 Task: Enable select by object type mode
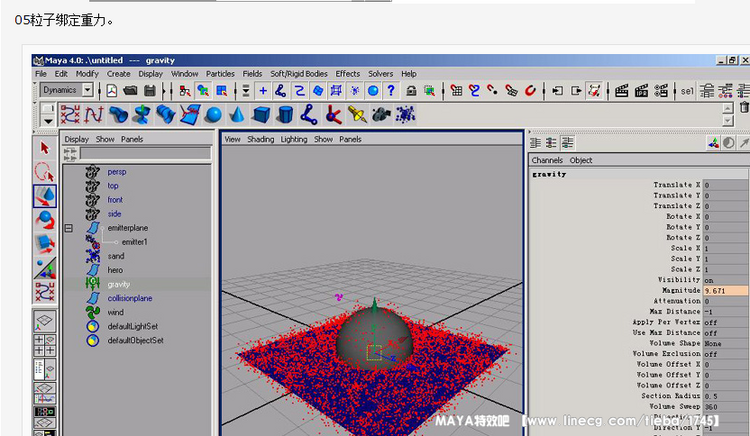[x=203, y=90]
